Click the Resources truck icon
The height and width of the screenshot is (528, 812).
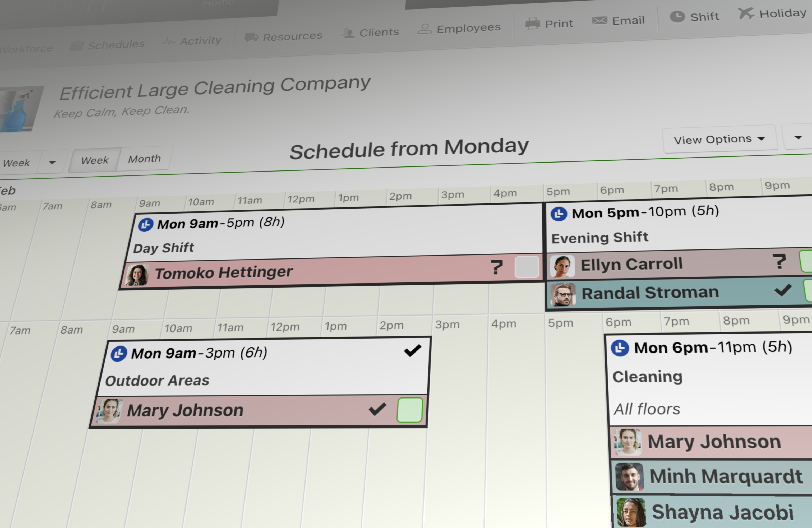(x=251, y=37)
